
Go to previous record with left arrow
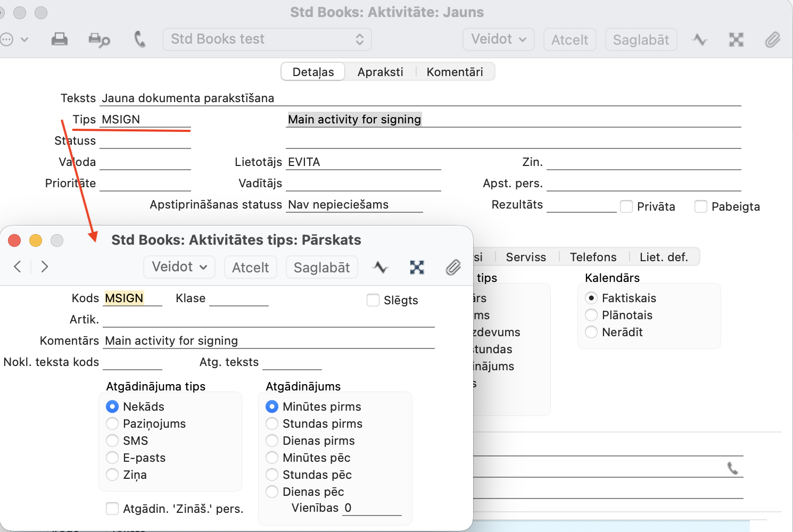(x=18, y=267)
